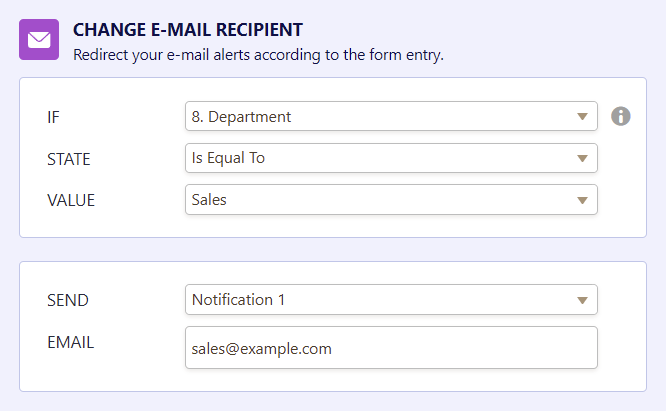Open the SEND dropdown showing Notification 1
Viewport: 666px width, 411px height.
[x=380, y=299]
